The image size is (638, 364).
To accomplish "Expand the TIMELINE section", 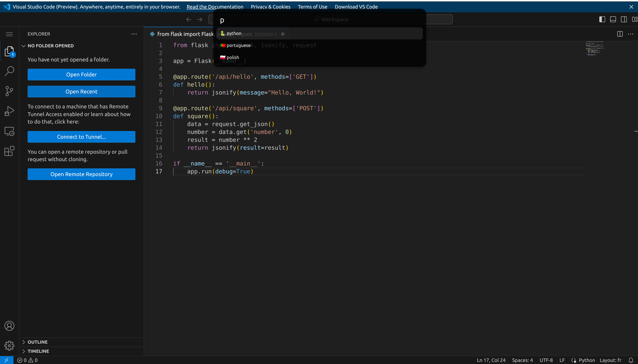I will click(x=38, y=351).
